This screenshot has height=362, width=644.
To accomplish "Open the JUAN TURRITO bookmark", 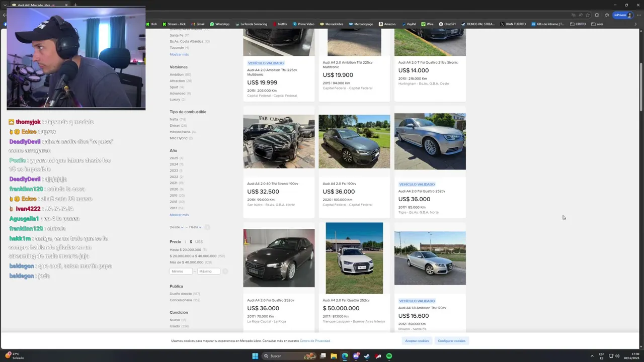I will tap(513, 24).
